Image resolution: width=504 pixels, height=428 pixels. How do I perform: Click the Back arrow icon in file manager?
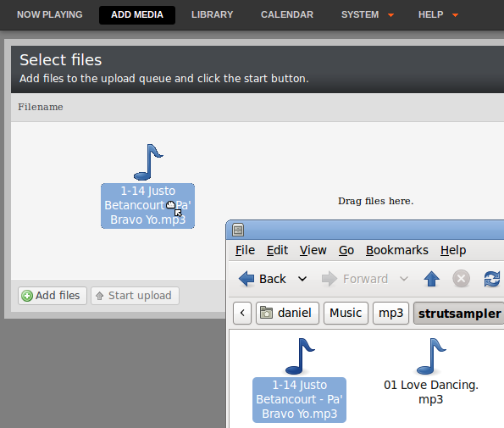246,279
